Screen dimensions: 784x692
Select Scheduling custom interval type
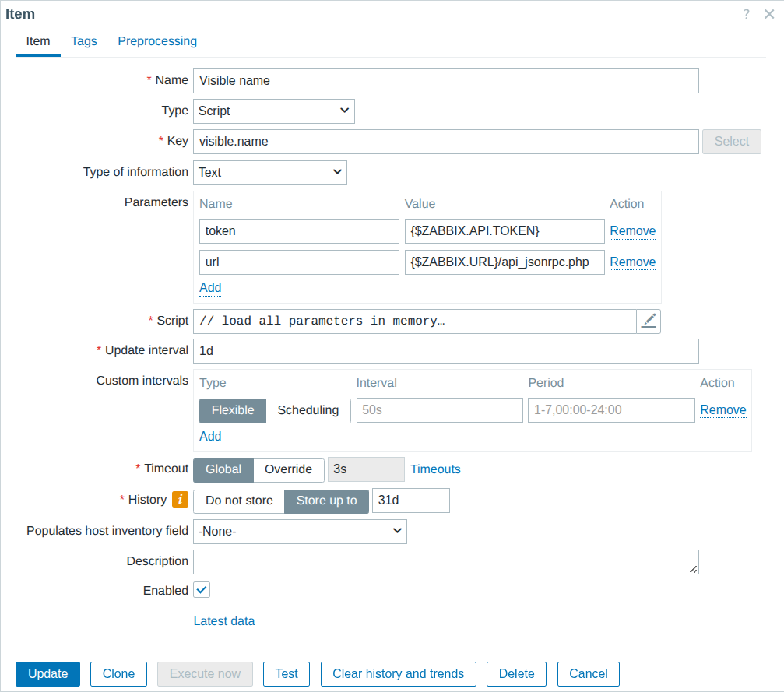[x=308, y=410]
